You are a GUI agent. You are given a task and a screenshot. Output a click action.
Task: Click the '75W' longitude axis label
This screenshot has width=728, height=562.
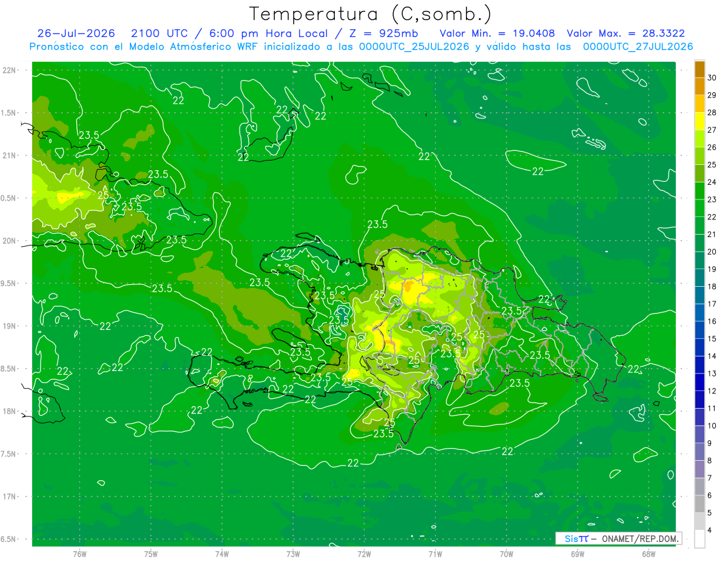point(151,554)
